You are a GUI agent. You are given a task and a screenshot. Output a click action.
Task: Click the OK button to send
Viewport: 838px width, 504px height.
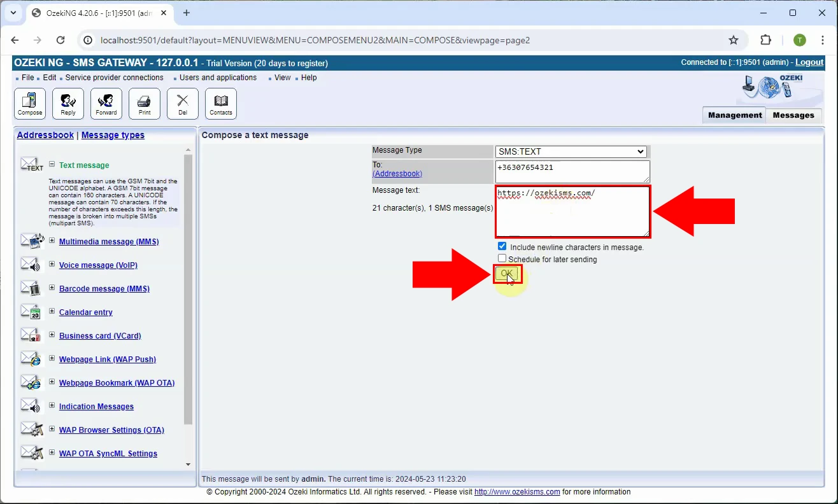click(x=507, y=274)
